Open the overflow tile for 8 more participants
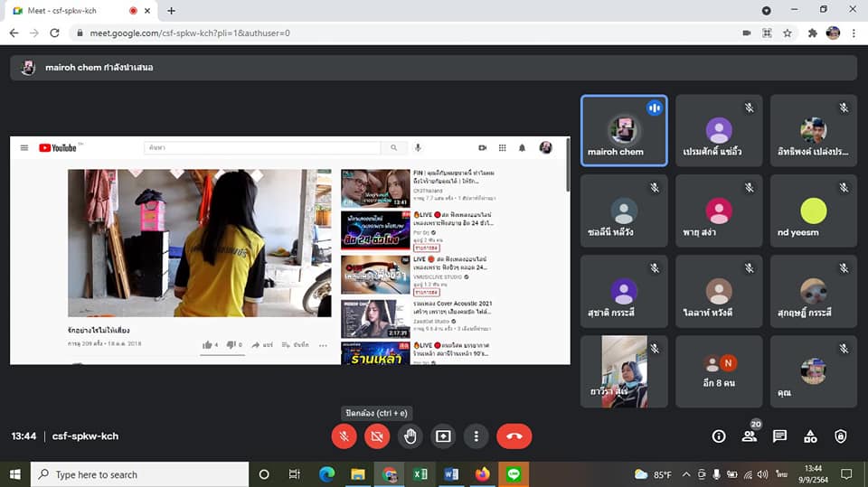868x487 pixels. (719, 371)
